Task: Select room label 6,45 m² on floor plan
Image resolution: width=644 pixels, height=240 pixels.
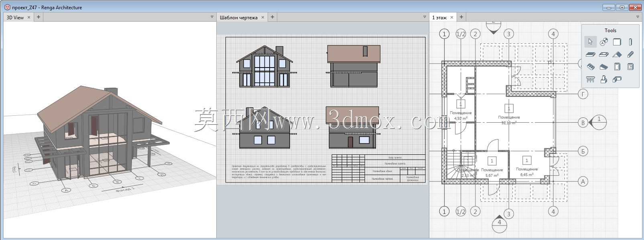Action: (527, 172)
